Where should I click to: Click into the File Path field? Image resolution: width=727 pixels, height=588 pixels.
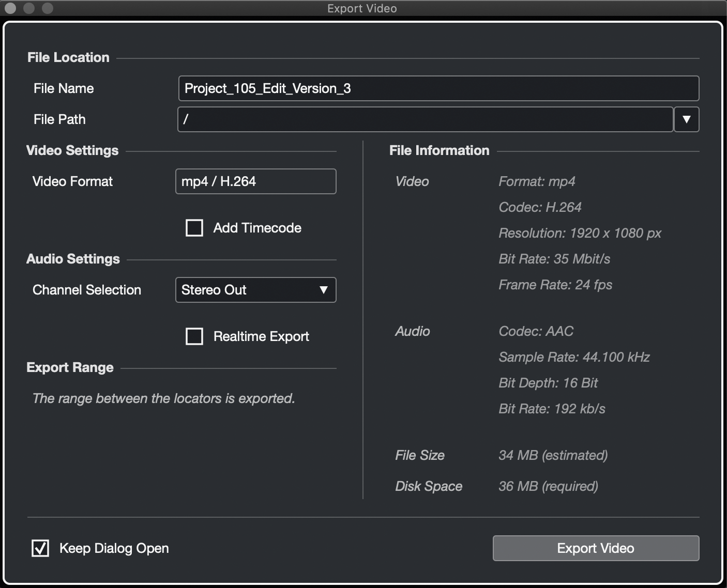(425, 119)
